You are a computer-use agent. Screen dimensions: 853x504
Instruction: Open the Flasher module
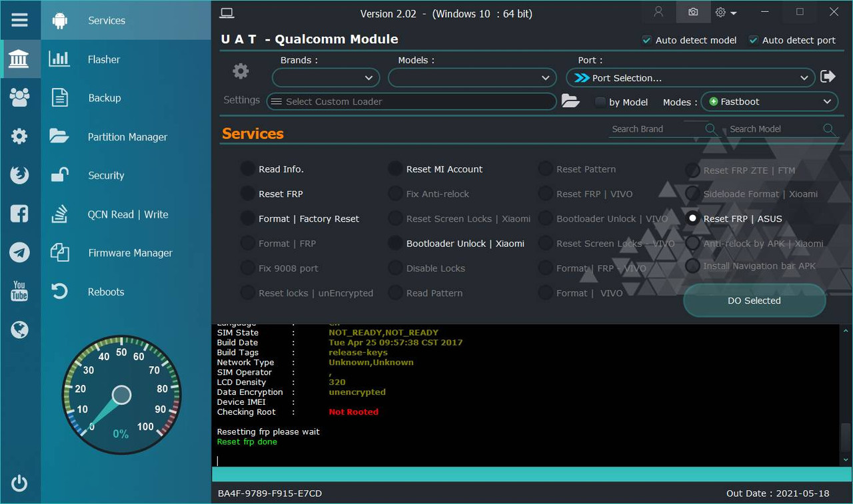103,59
